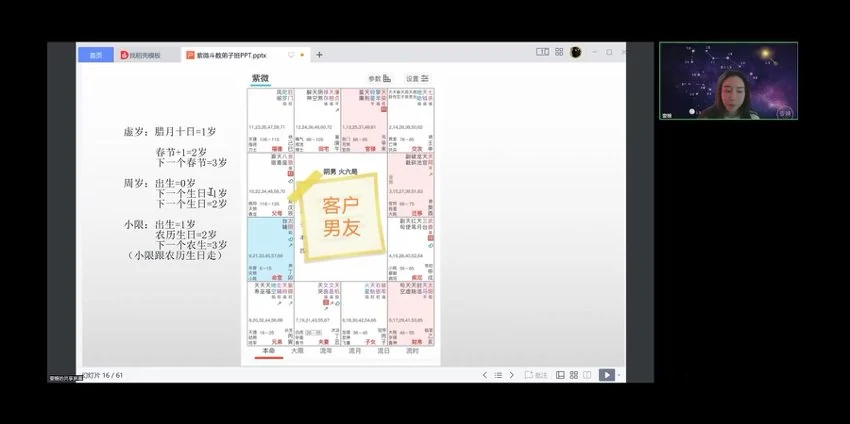Go to the next slide arrow

[x=511, y=375]
